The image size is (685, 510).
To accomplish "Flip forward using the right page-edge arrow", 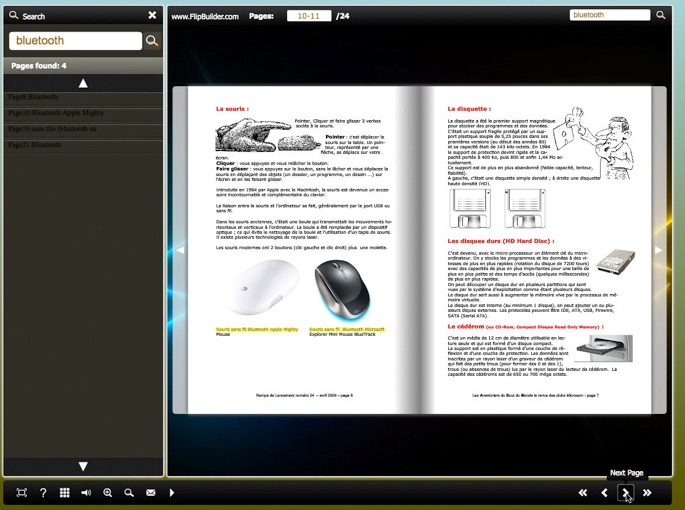I will [659, 250].
